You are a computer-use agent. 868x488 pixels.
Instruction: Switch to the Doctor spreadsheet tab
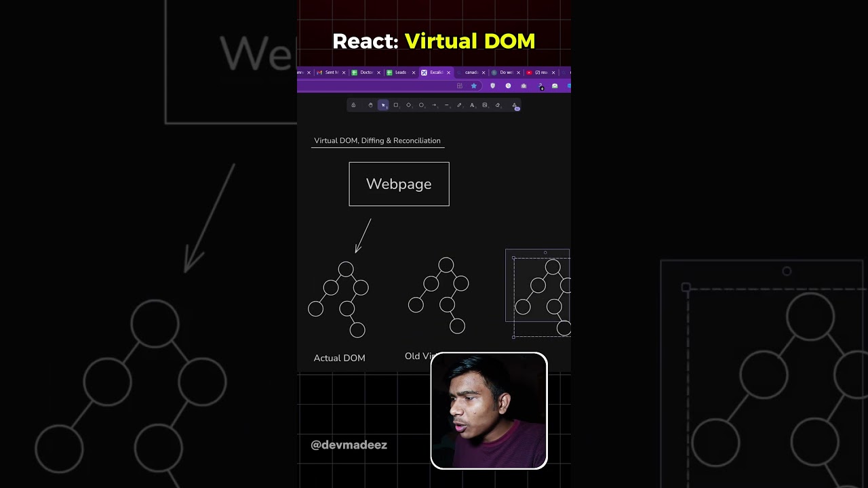click(366, 73)
